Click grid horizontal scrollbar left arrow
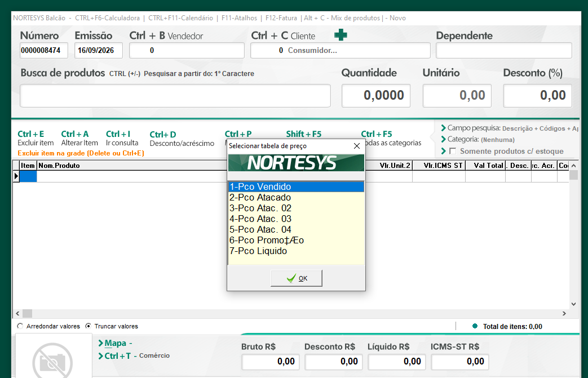The height and width of the screenshot is (378, 588). [17, 314]
